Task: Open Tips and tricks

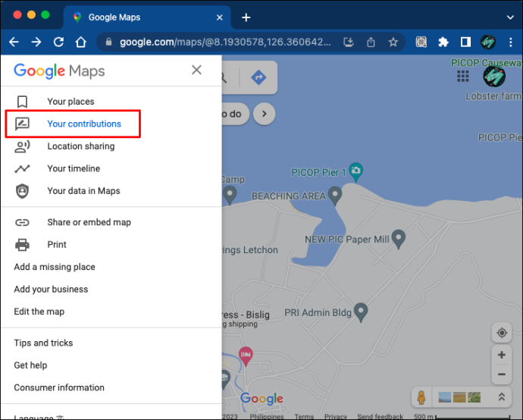Action: [x=43, y=343]
